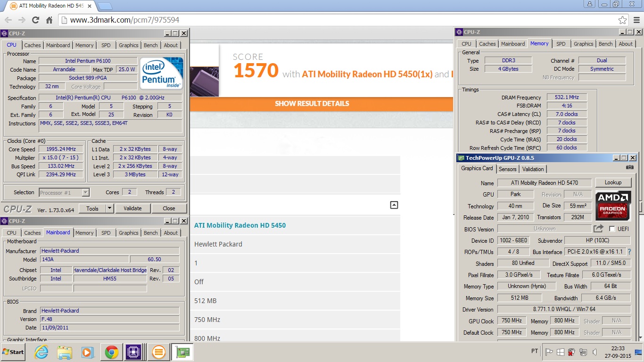Go back using Chrome's back arrow
Viewport: 644px width, 362px height.
point(8,20)
